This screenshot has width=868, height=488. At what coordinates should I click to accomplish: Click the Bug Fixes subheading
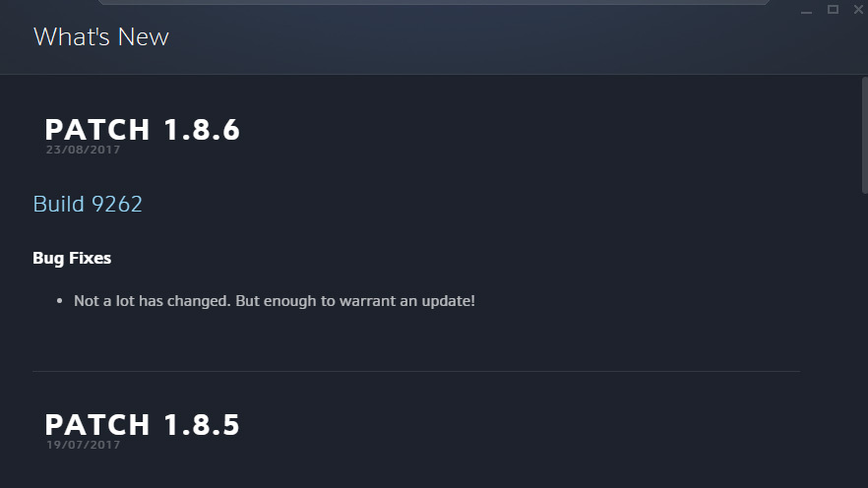[72, 258]
